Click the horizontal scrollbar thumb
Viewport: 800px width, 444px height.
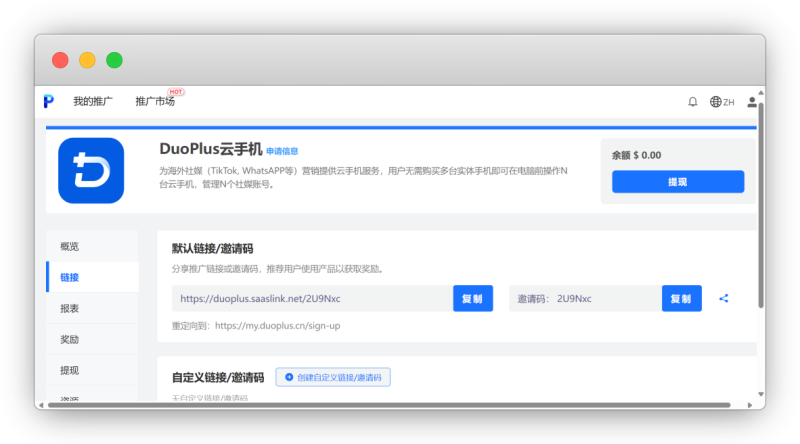coord(389,405)
